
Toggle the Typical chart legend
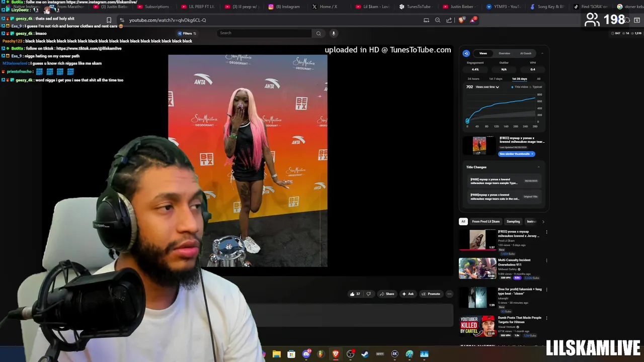(536, 87)
